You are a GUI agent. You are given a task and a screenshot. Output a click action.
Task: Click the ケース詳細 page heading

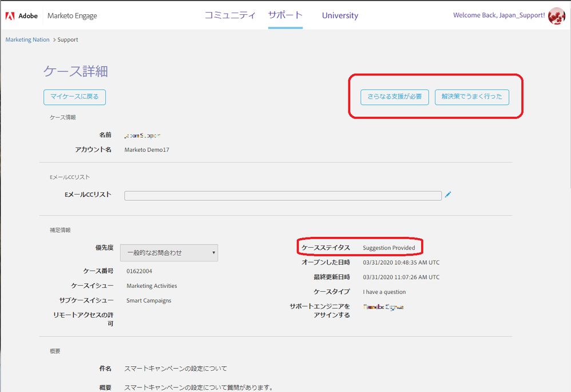(x=76, y=71)
